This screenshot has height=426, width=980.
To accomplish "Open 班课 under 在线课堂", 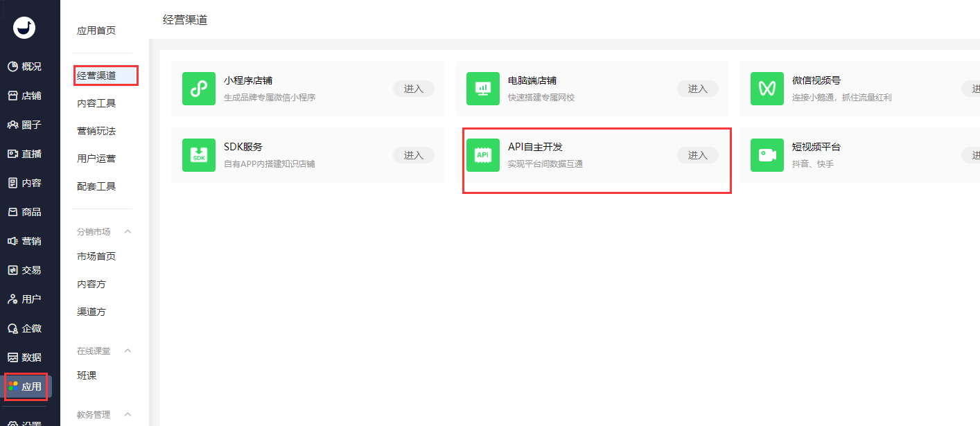I will pyautogui.click(x=87, y=375).
